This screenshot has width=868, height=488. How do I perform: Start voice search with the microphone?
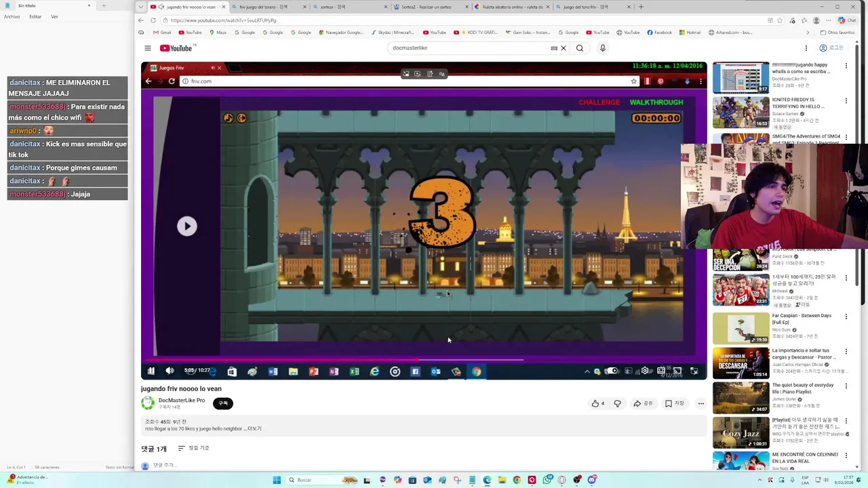coord(602,48)
